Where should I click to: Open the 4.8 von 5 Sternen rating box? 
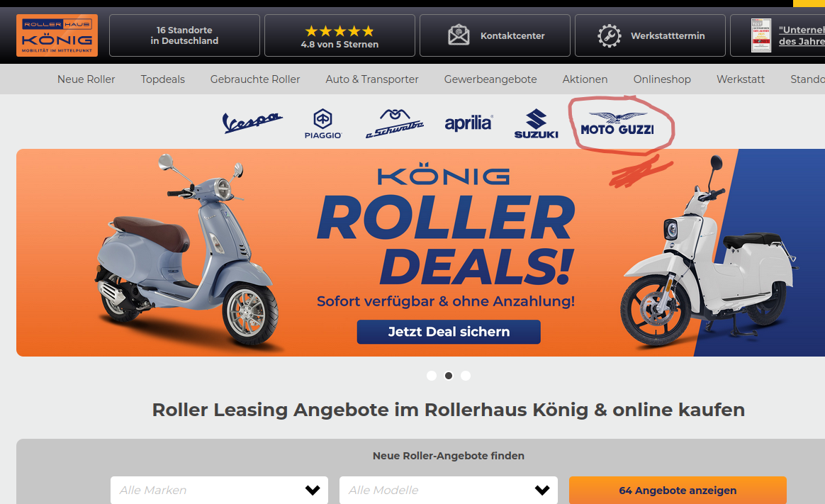click(x=340, y=35)
